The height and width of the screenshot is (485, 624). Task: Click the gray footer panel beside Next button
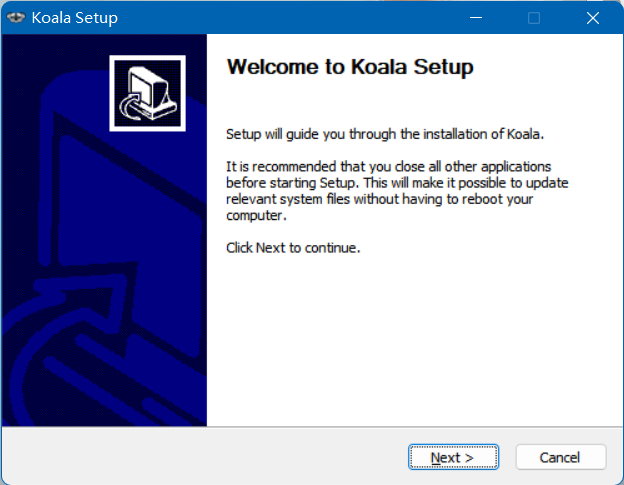pos(205,457)
